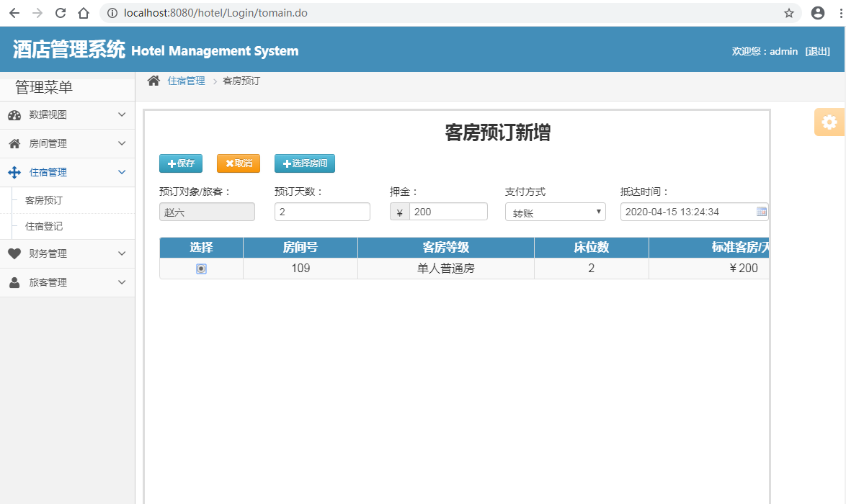The width and height of the screenshot is (846, 504).
Task: Click the [退出] logout link
Action: tap(817, 51)
